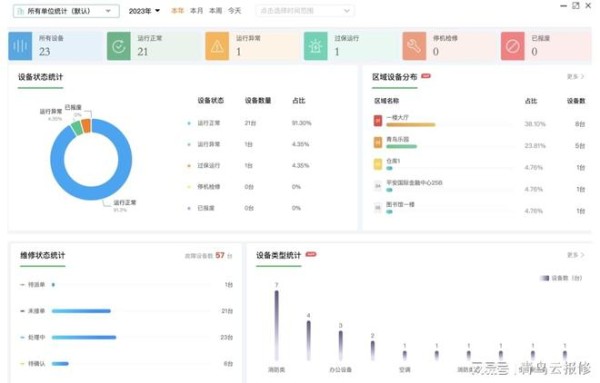Click the 38.10% area percentage
The height and width of the screenshot is (383, 600).
[x=535, y=124]
